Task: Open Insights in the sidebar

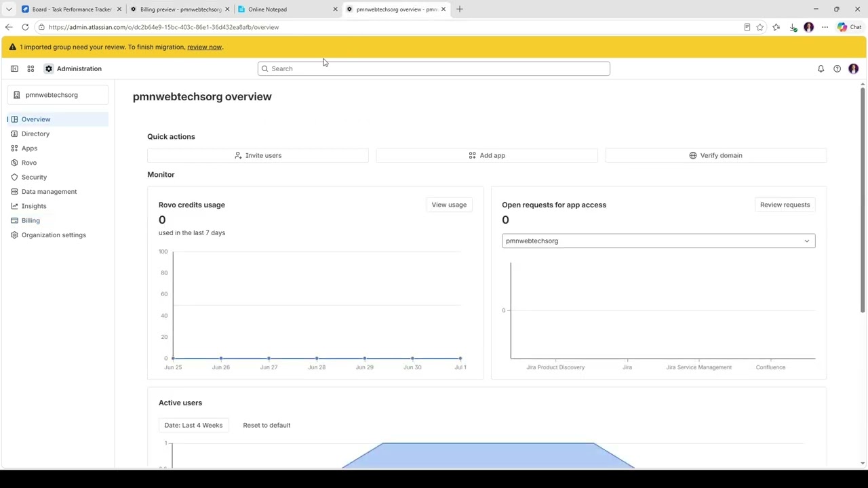Action: pos(58,206)
